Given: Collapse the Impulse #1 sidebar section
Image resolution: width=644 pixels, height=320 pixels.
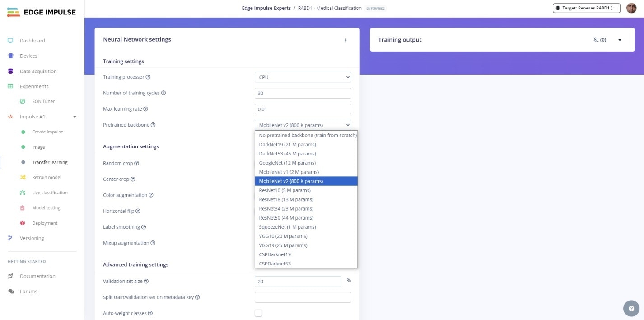Looking at the screenshot, I should pyautogui.click(x=75, y=117).
